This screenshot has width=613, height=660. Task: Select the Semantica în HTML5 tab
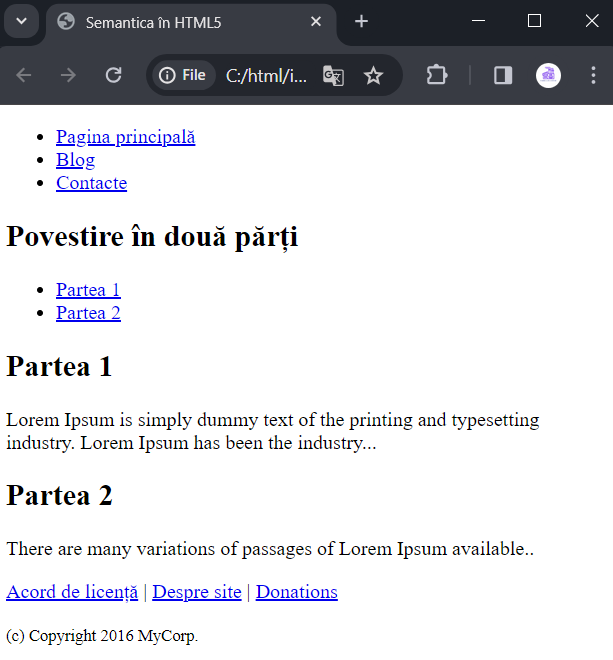[192, 24]
